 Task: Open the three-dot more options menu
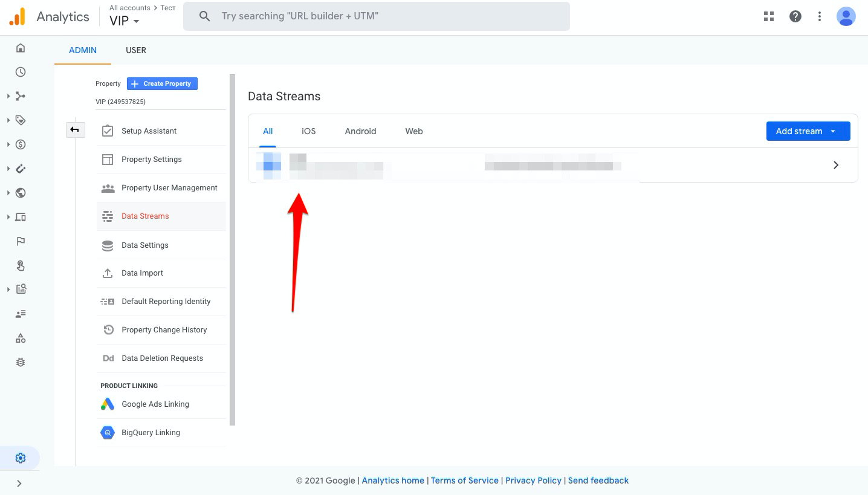point(820,16)
